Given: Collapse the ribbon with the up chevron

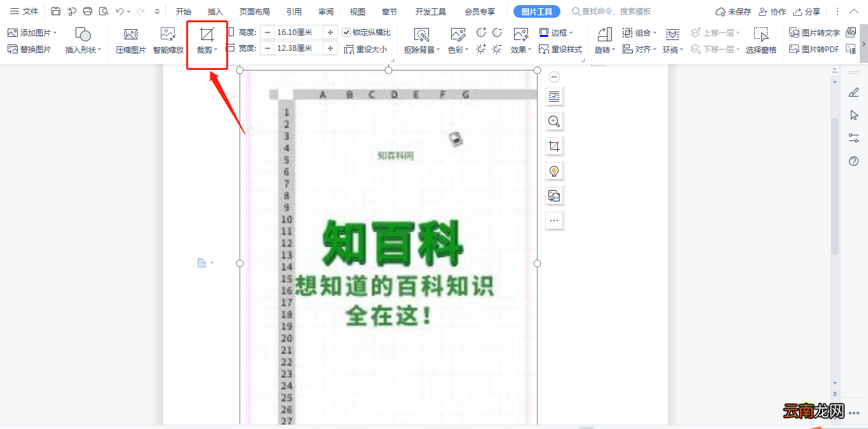Looking at the screenshot, I should [854, 11].
